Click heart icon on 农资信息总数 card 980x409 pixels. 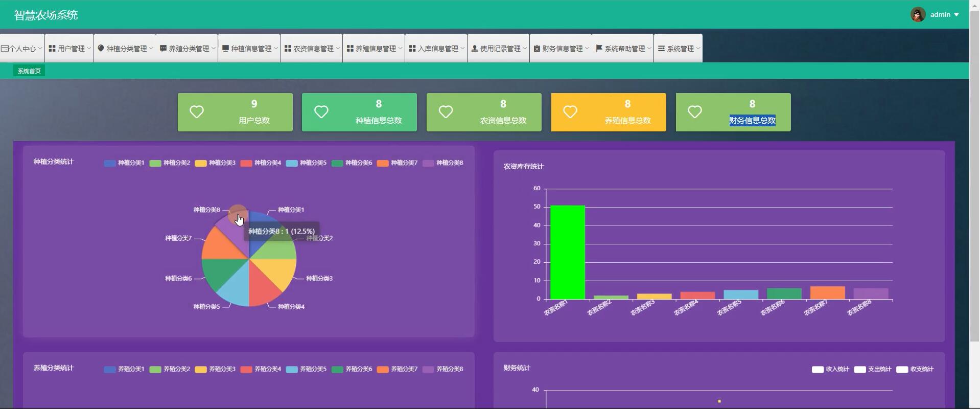pyautogui.click(x=446, y=112)
